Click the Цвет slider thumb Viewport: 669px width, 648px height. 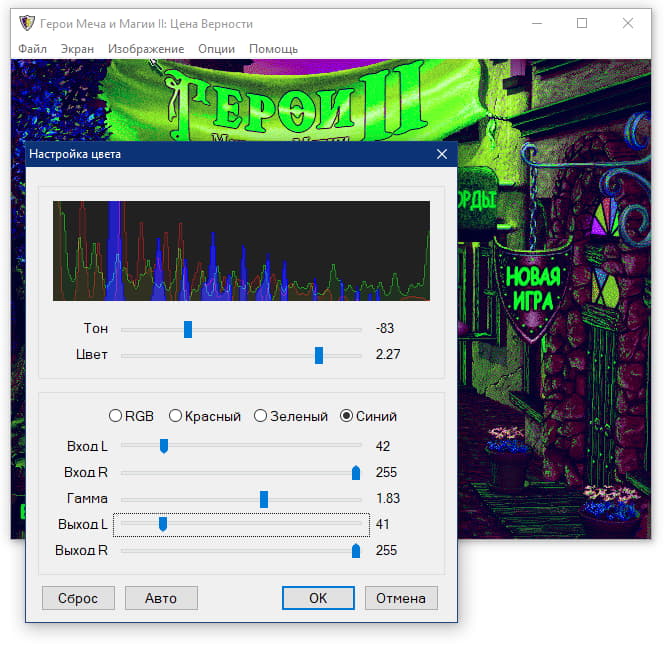coord(319,355)
